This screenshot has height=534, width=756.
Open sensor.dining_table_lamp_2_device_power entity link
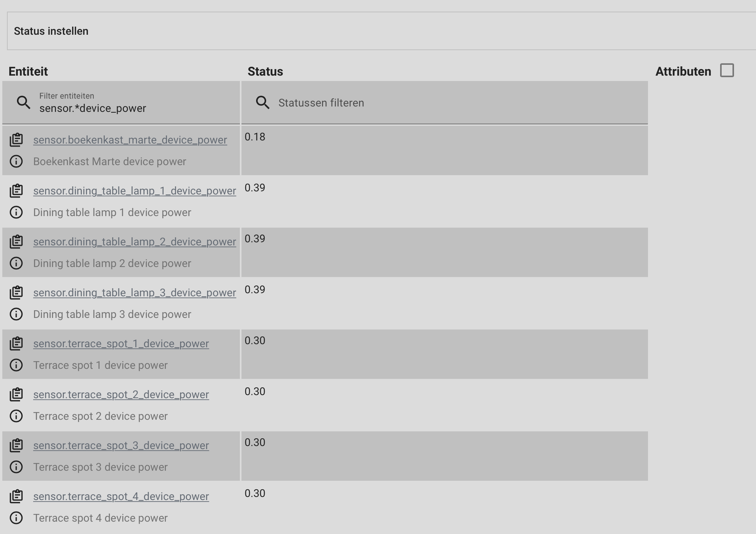(134, 242)
